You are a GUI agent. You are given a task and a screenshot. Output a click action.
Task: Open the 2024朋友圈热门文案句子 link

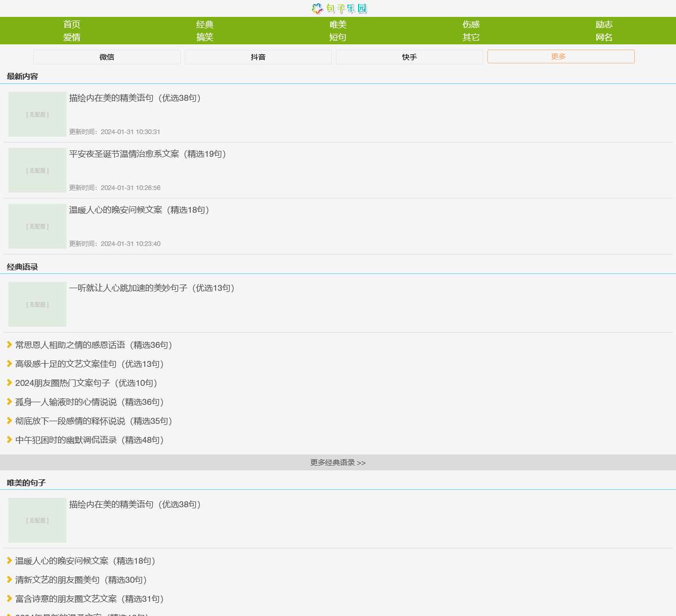86,383
